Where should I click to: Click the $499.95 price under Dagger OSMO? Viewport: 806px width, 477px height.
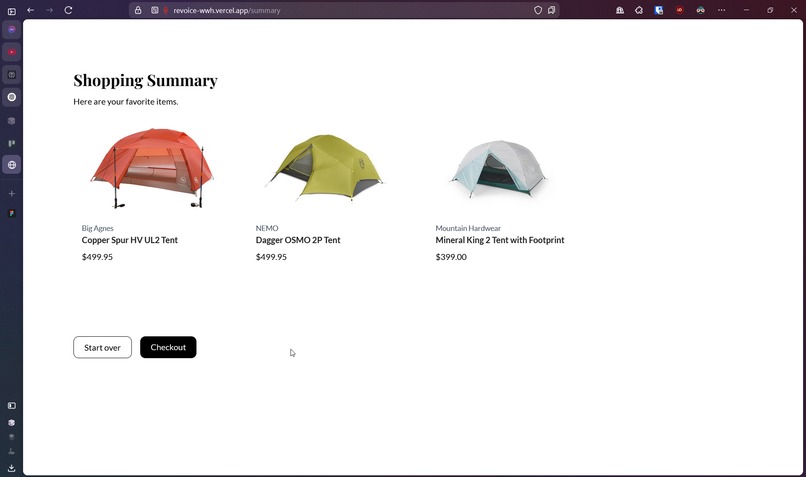271,257
